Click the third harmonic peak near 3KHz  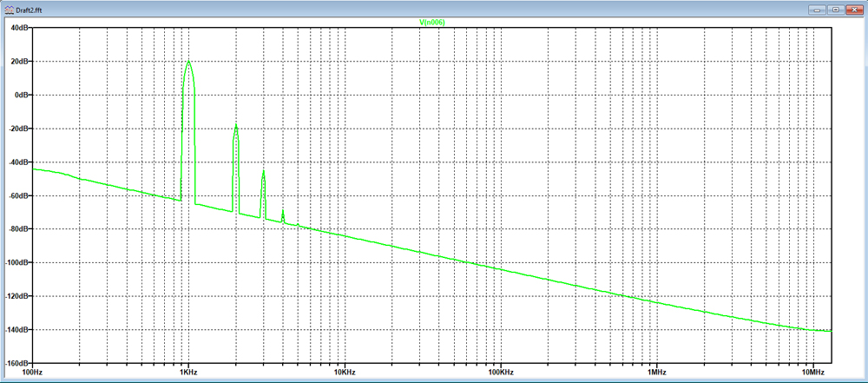pos(264,171)
